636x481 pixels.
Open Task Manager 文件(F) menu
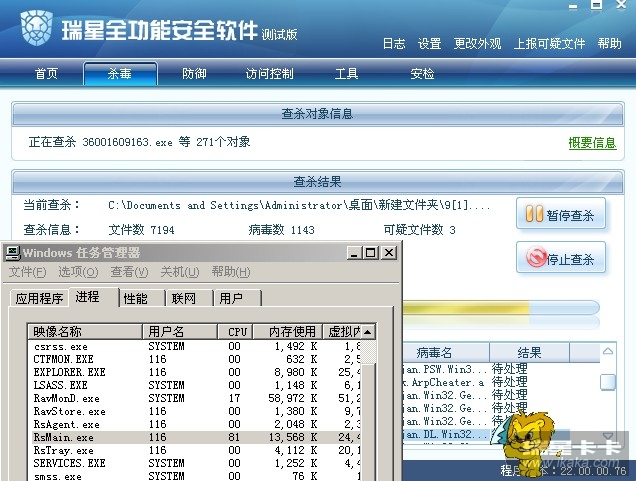pos(28,272)
